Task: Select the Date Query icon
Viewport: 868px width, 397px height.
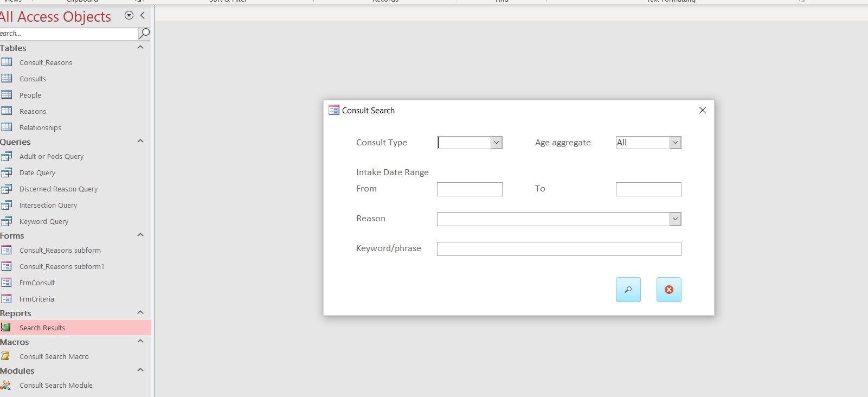Action: [x=7, y=172]
